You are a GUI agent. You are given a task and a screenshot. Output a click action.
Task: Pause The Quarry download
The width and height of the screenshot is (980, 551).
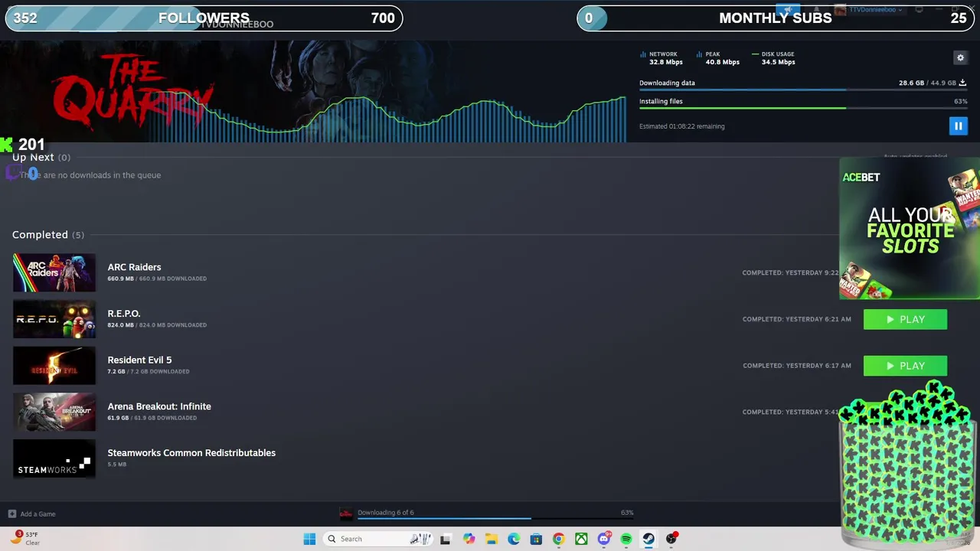(x=958, y=126)
